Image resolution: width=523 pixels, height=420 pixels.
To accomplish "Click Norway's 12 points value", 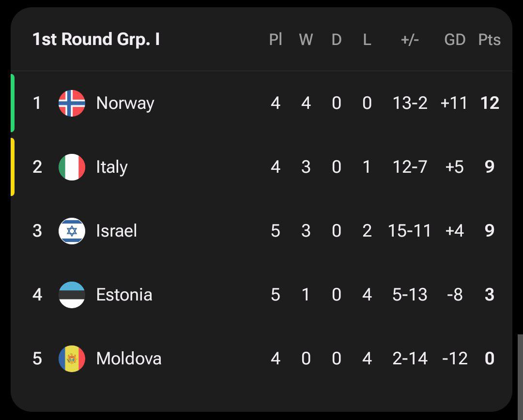I will tap(490, 103).
